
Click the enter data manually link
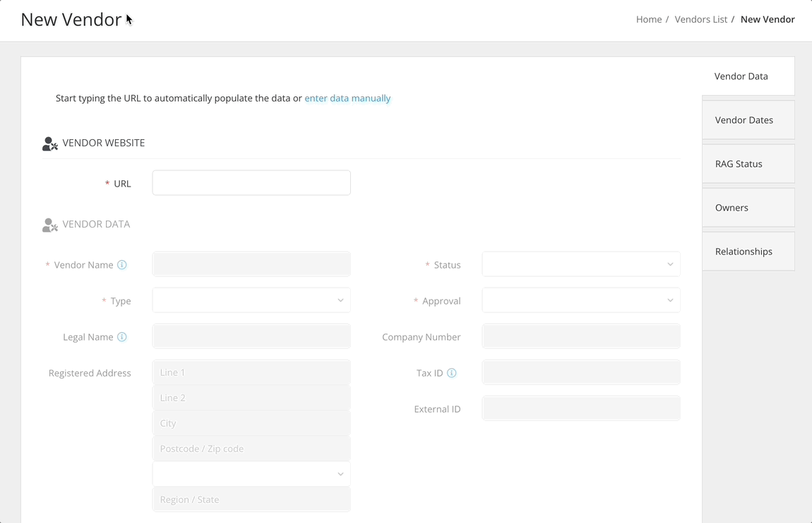click(x=347, y=98)
